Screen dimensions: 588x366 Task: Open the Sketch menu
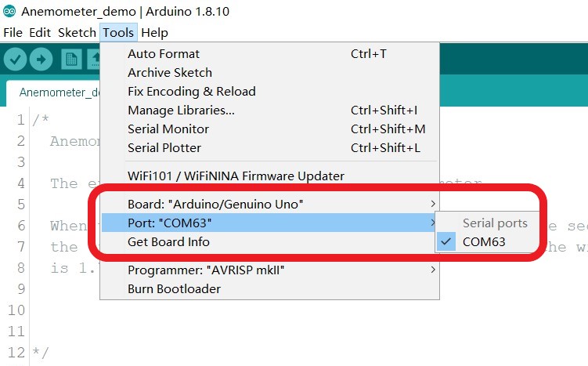click(77, 33)
